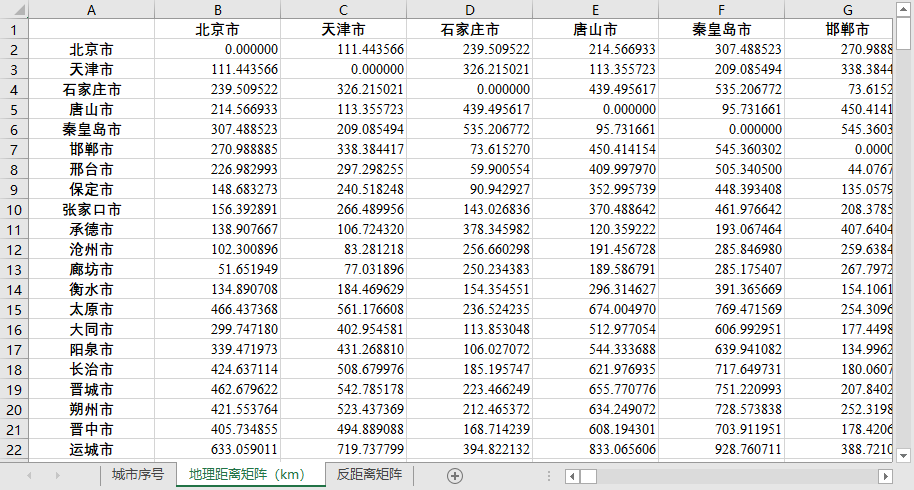Click cell with value 769.471569
Viewport: 914px width, 490px height.
[x=721, y=309]
